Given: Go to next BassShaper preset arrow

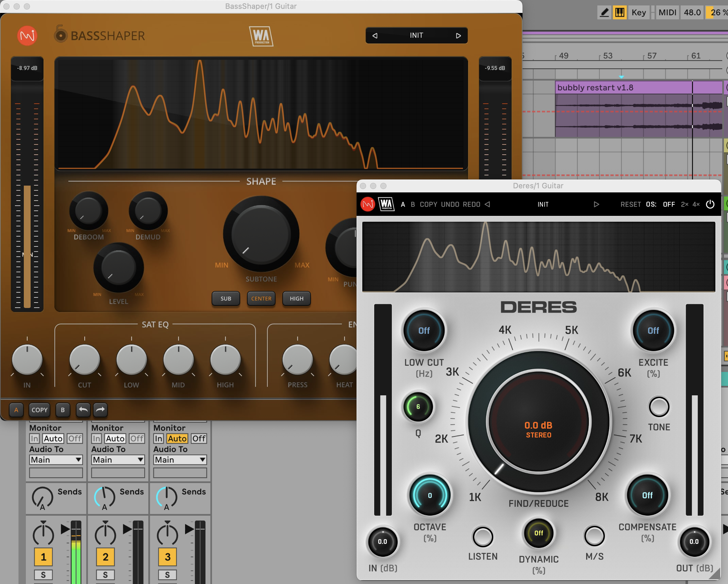Looking at the screenshot, I should pos(458,36).
